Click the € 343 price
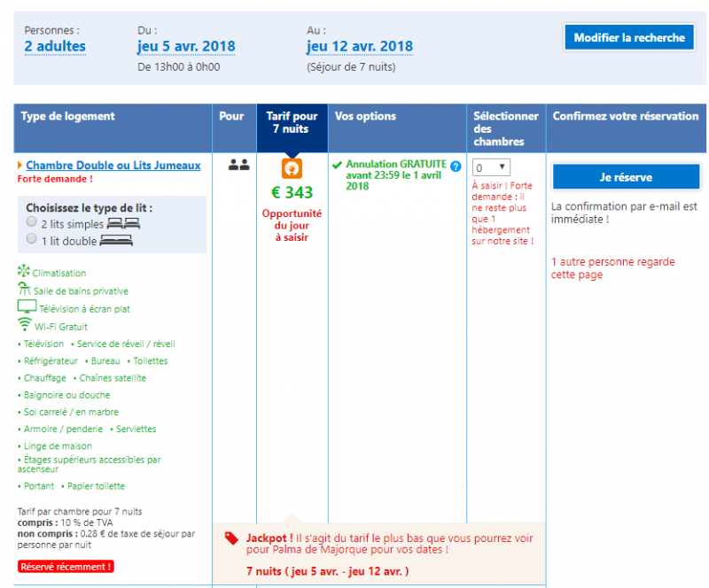The height and width of the screenshot is (588, 709). [292, 192]
